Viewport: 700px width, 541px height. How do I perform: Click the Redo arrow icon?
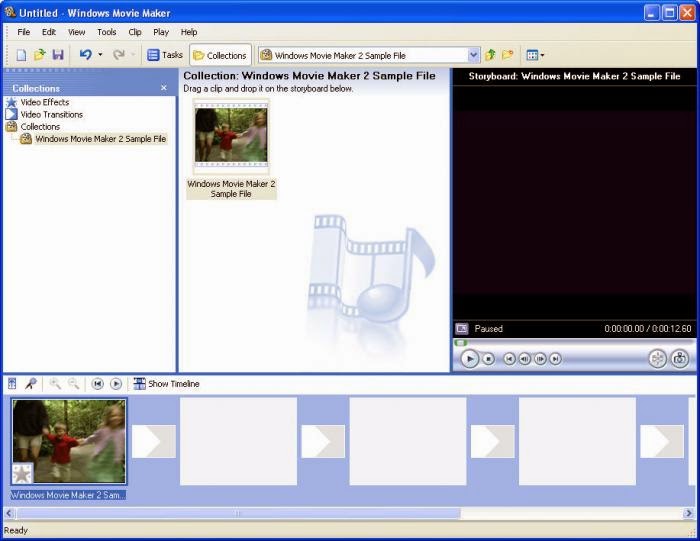click(x=119, y=55)
